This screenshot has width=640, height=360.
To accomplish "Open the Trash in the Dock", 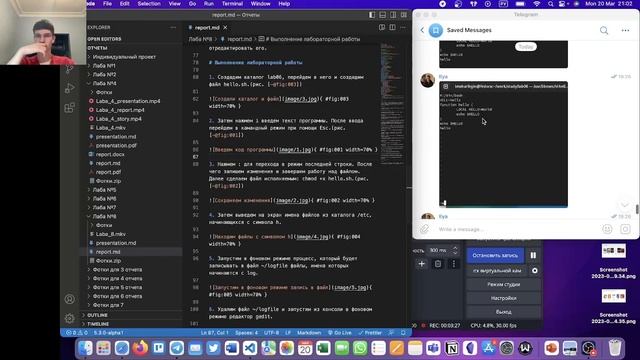I will point(615,348).
